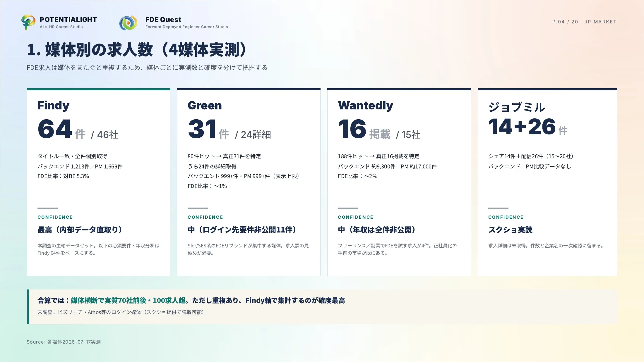The height and width of the screenshot is (362, 644).
Task: Select the 'FDE比率：〜2%' line
Action: pos(357,176)
